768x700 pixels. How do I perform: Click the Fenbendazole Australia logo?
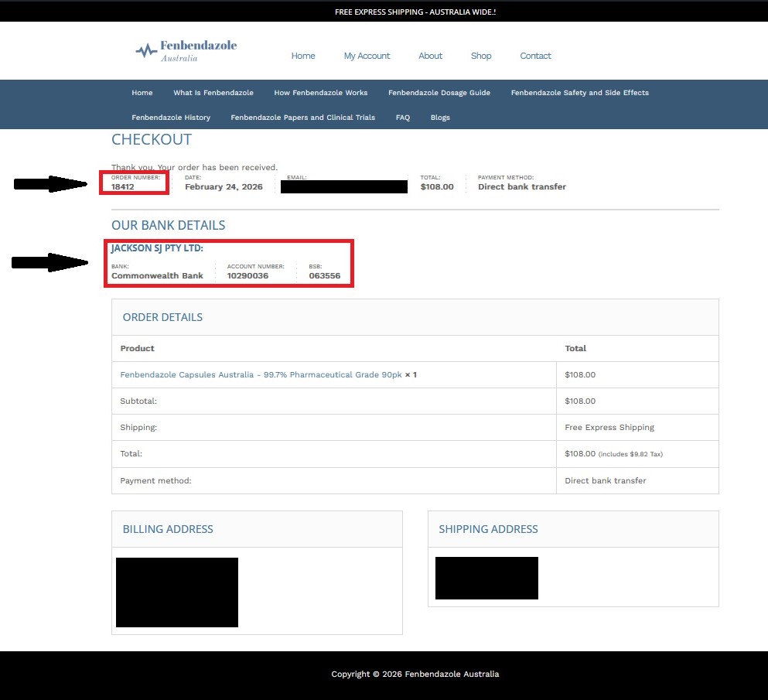click(x=186, y=51)
